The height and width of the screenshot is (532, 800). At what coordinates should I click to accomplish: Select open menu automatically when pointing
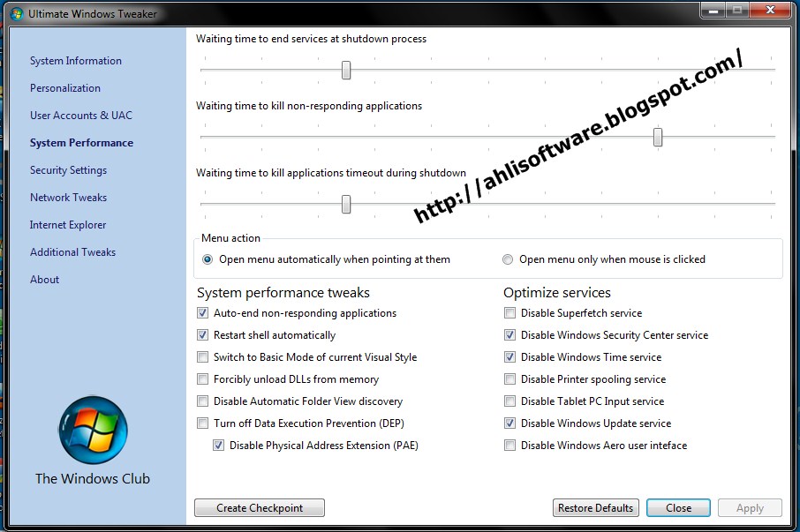[x=208, y=259]
